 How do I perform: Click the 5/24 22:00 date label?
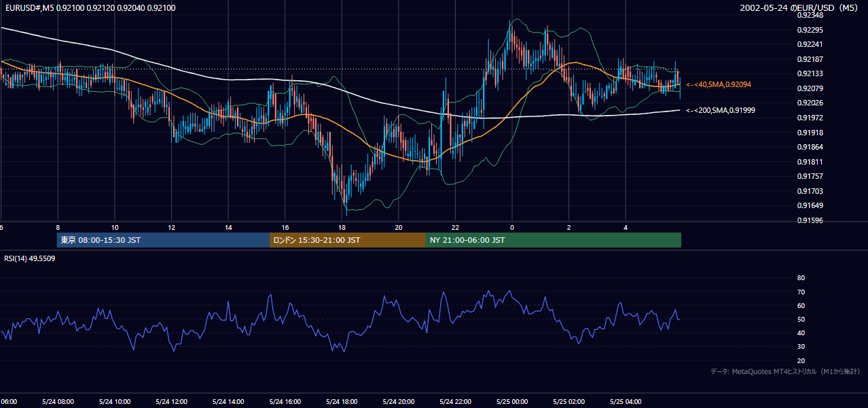click(x=455, y=402)
